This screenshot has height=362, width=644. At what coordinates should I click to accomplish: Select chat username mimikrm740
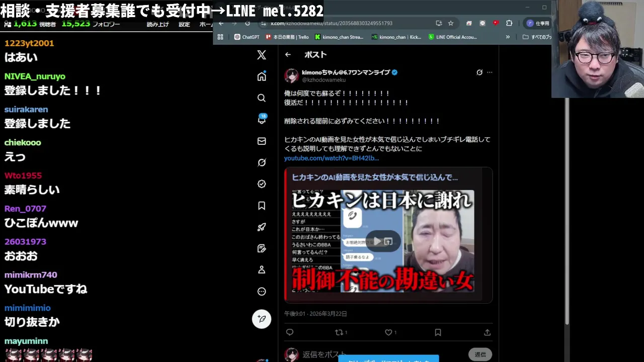pos(31,275)
